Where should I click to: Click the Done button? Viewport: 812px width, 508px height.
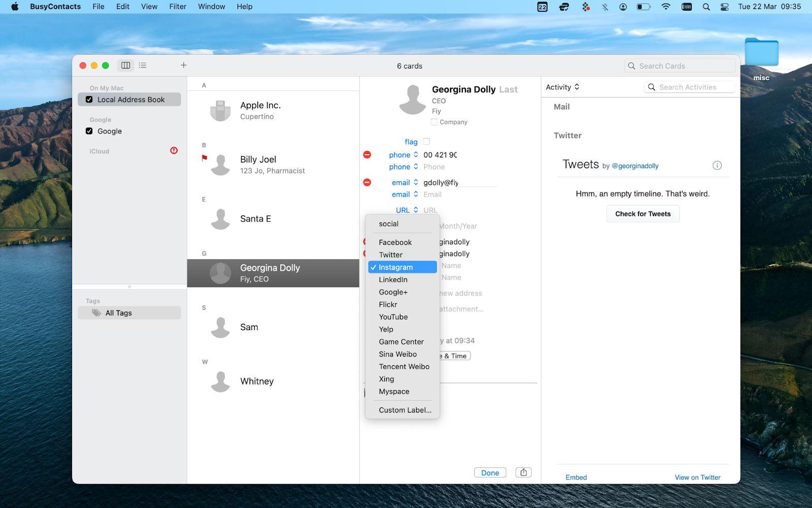point(490,472)
